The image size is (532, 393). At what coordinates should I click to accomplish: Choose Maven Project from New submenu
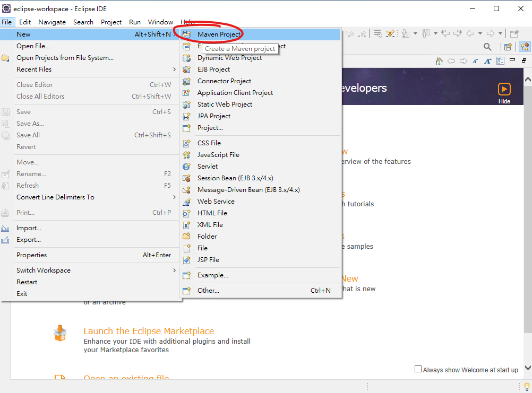260,34
